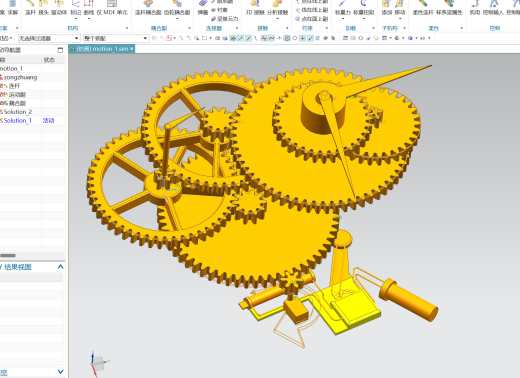This screenshot has width=520, height=378.
Task: Expand the 连接器 ribbon group options
Action: (237, 28)
